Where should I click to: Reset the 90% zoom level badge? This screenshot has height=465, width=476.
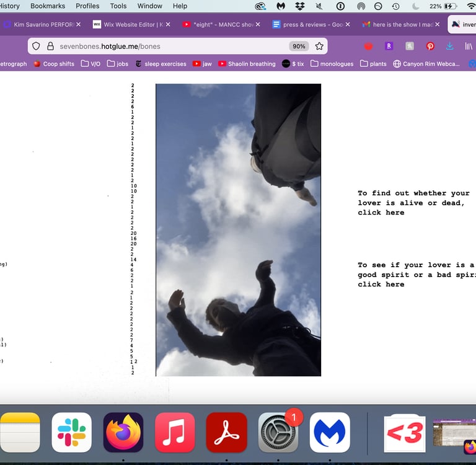[x=299, y=46]
